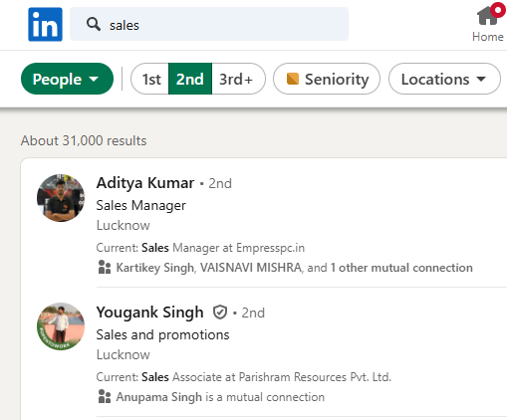Toggle off the 2nd connections filter
507x420 pixels.
click(x=190, y=79)
